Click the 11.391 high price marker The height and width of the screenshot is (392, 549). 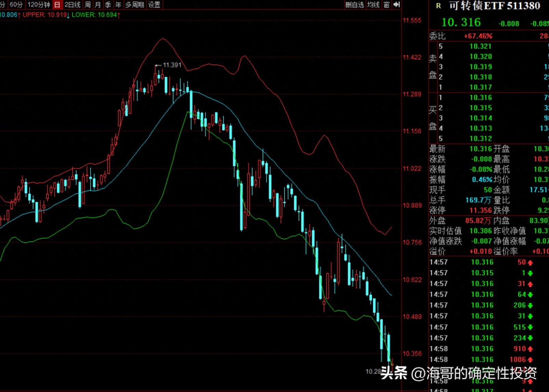coord(172,65)
